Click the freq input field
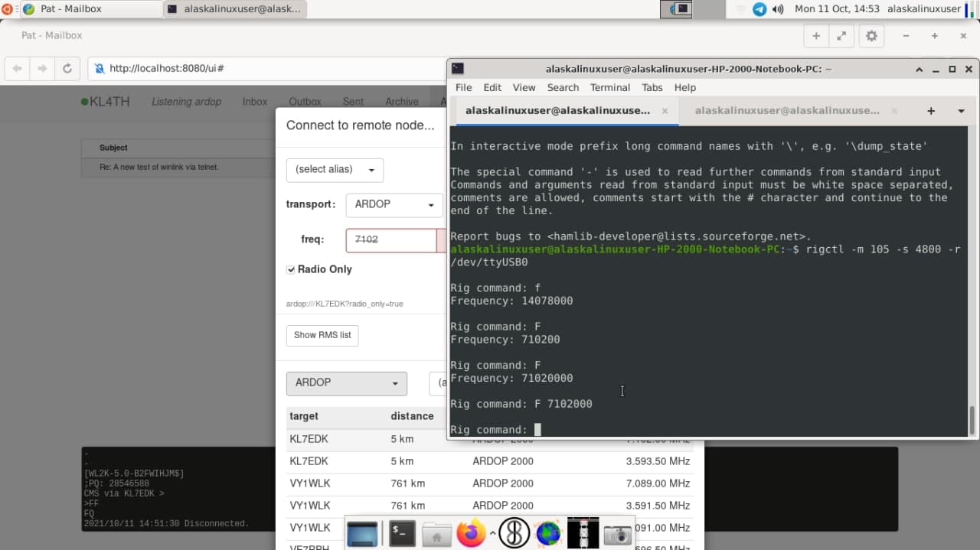 point(390,239)
